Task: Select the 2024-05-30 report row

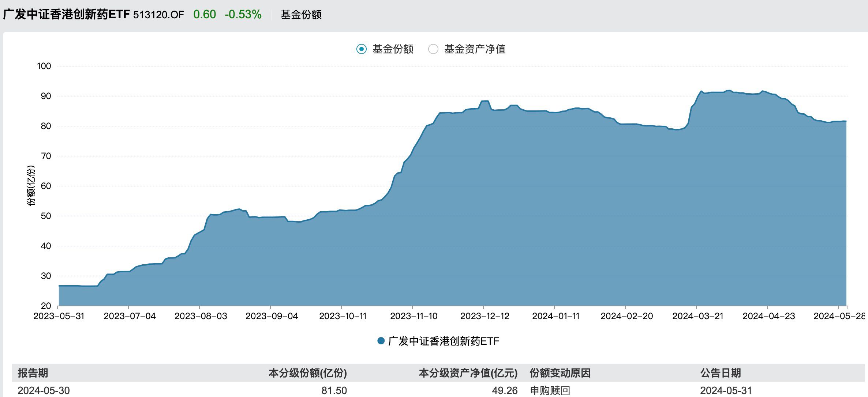Action: (44, 390)
